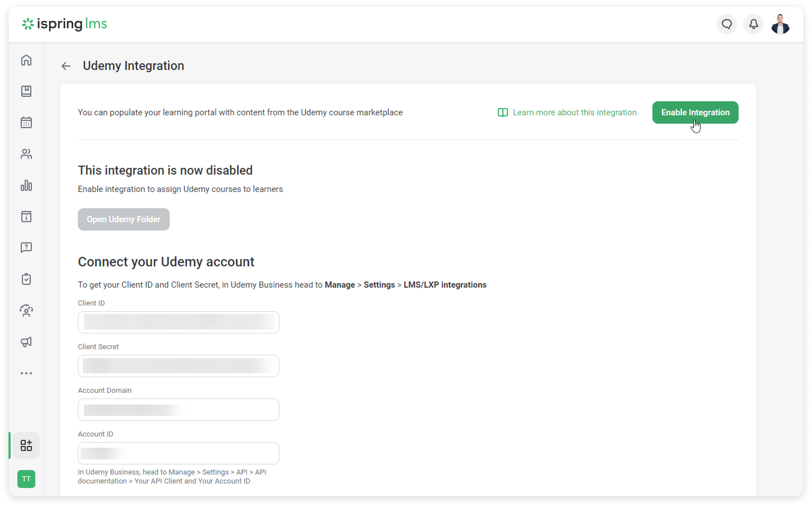This screenshot has height=507, width=812.
Task: Open the calendar sidebar icon
Action: (26, 122)
